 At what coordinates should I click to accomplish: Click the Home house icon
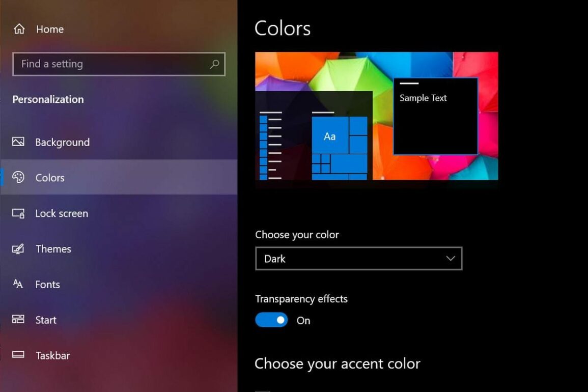coord(19,29)
